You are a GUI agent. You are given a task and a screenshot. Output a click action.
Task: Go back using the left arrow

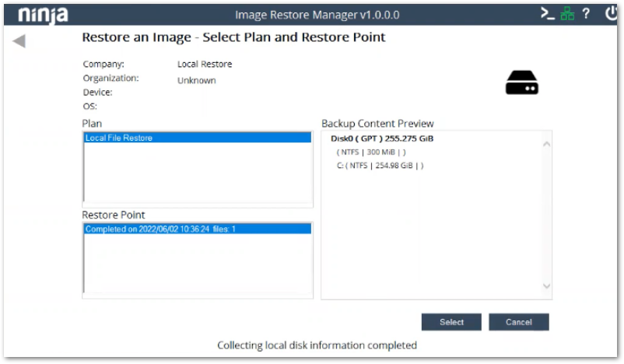click(19, 40)
